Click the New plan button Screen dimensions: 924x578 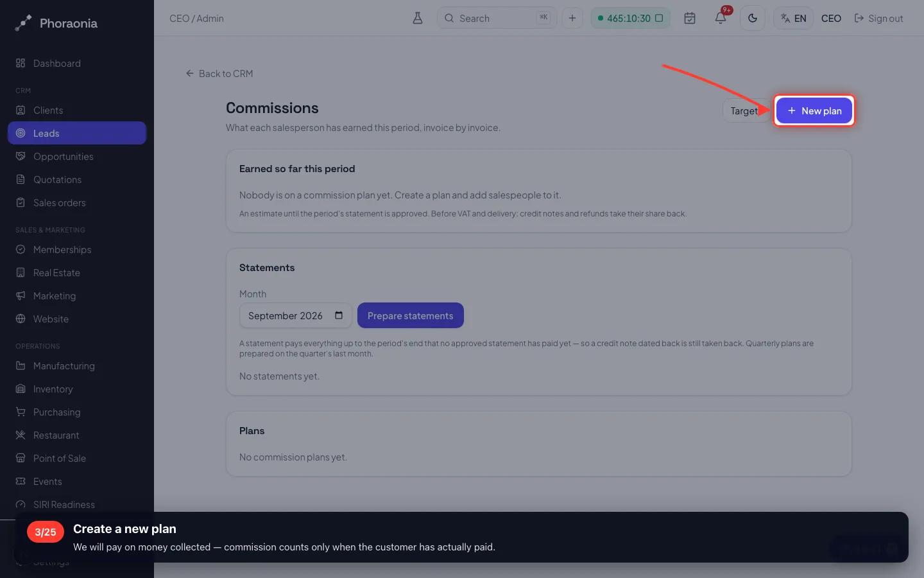pyautogui.click(x=814, y=110)
